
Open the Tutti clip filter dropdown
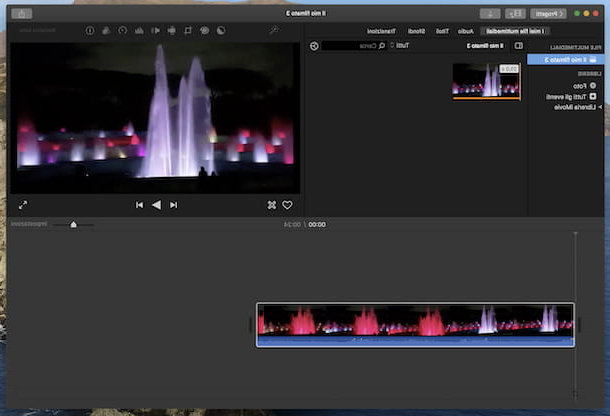pos(400,46)
